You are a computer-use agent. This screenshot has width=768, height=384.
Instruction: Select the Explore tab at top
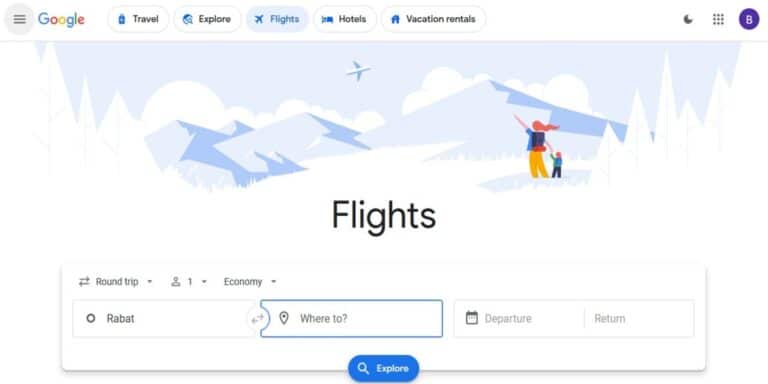coord(207,19)
